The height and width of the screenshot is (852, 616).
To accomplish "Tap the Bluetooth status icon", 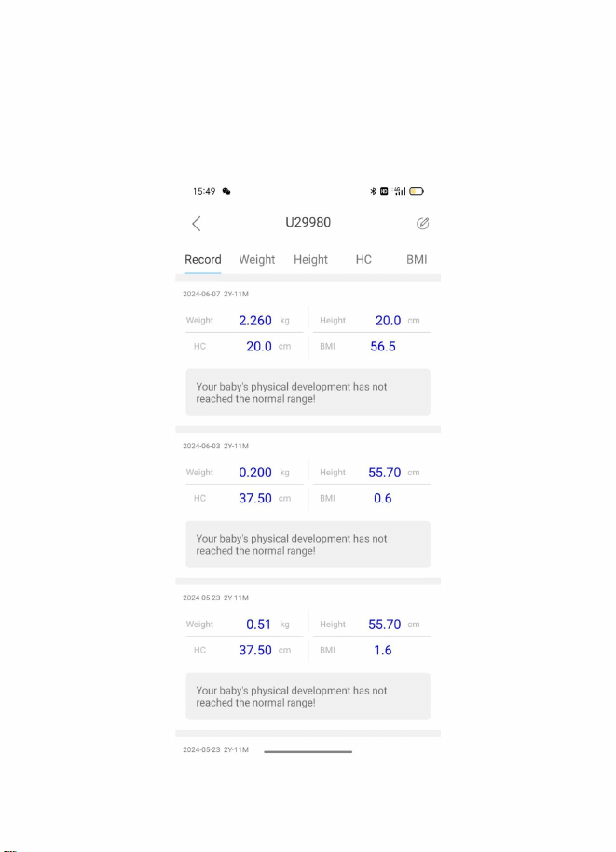I will 373,191.
